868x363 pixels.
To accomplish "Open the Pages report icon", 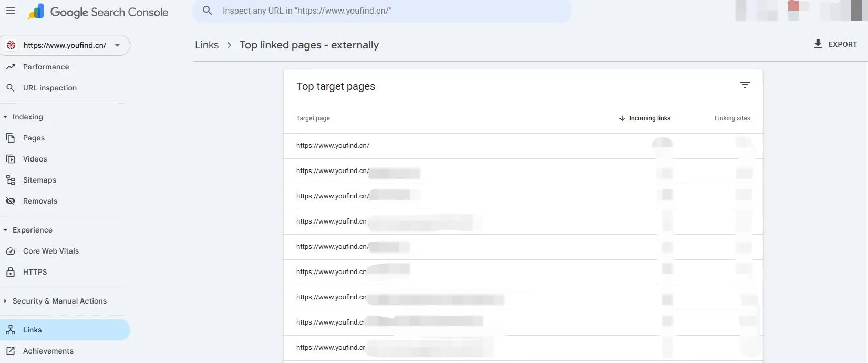I will tap(11, 138).
